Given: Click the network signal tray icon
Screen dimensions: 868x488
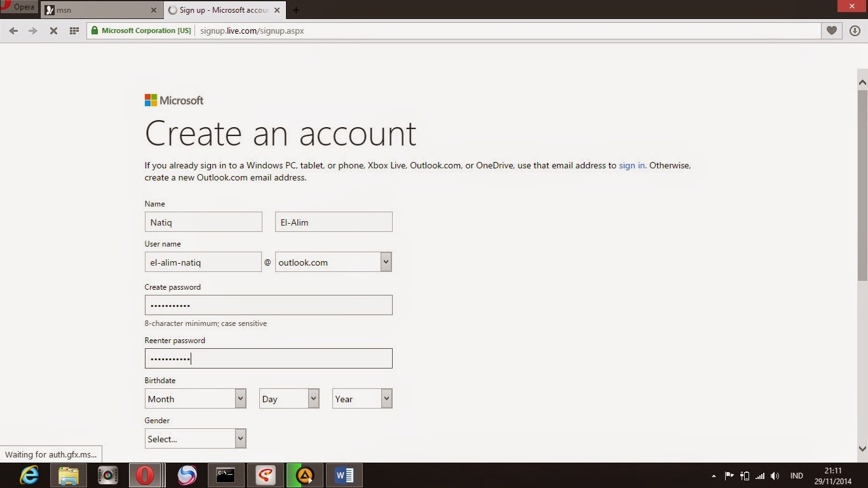Looking at the screenshot, I should [760, 476].
